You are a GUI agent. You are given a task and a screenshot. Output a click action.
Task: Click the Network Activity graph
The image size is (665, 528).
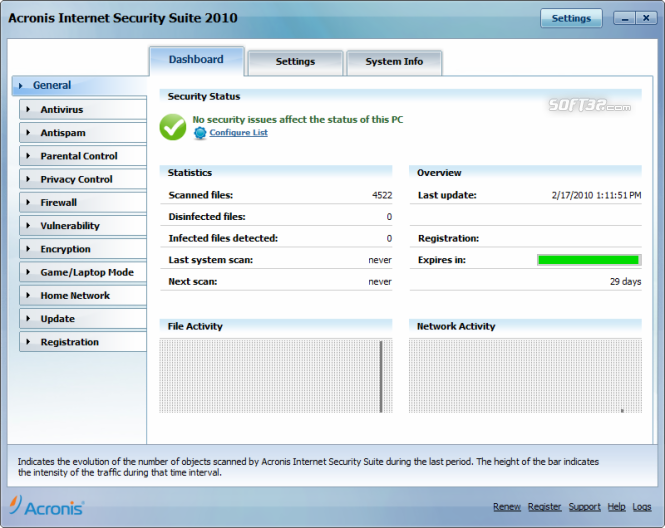pos(525,376)
